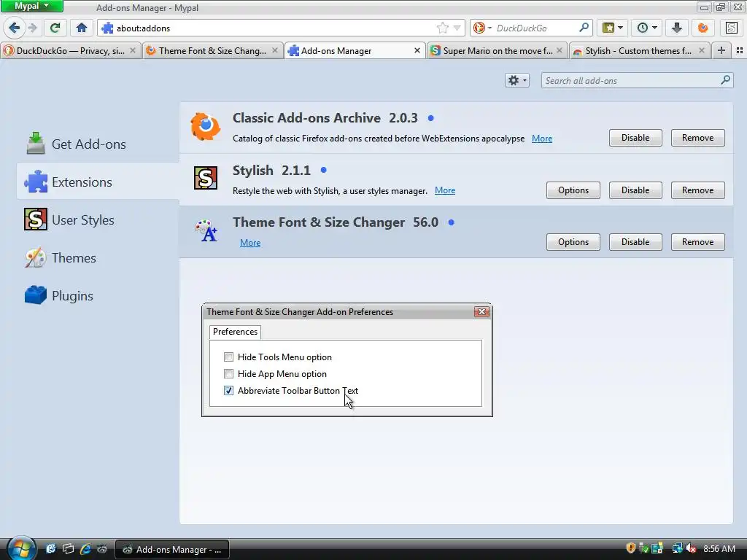Disable the Stylish extension

coord(635,190)
